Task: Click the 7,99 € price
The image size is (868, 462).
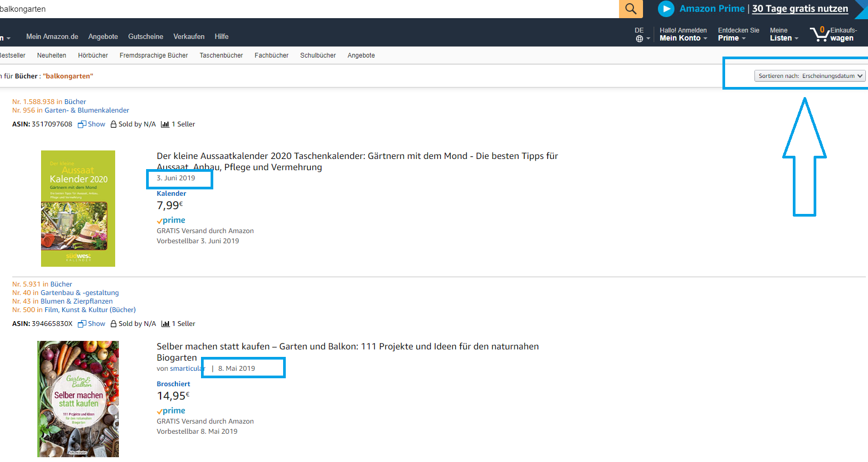Action: tap(170, 205)
